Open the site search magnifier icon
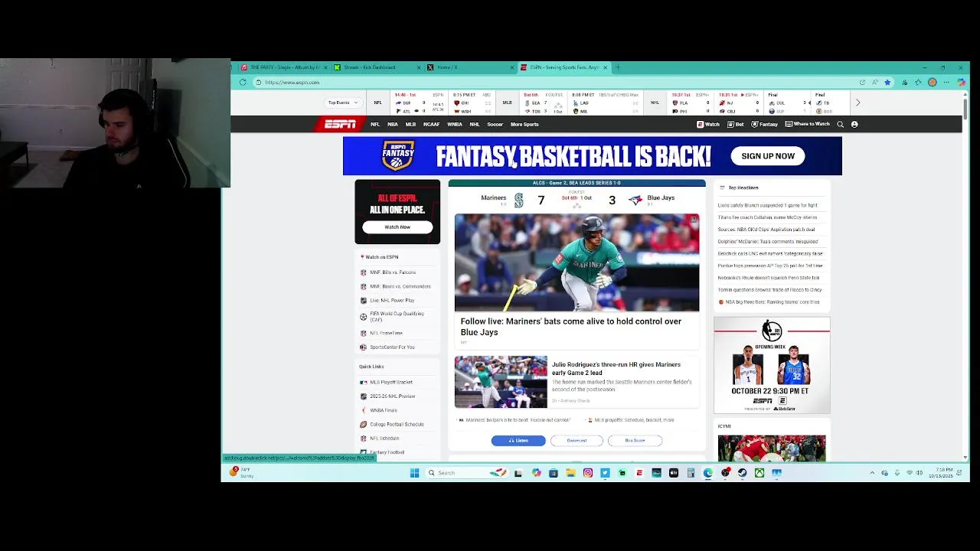 [x=840, y=124]
